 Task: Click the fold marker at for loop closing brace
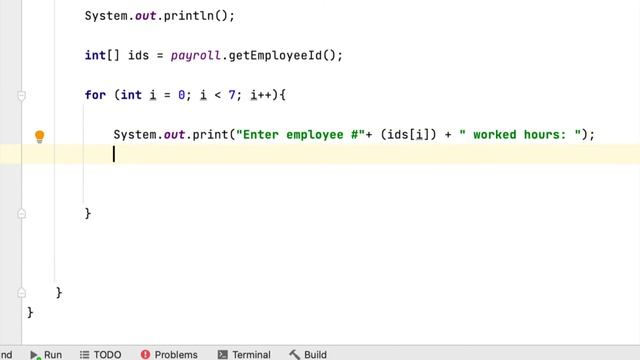[x=22, y=213]
